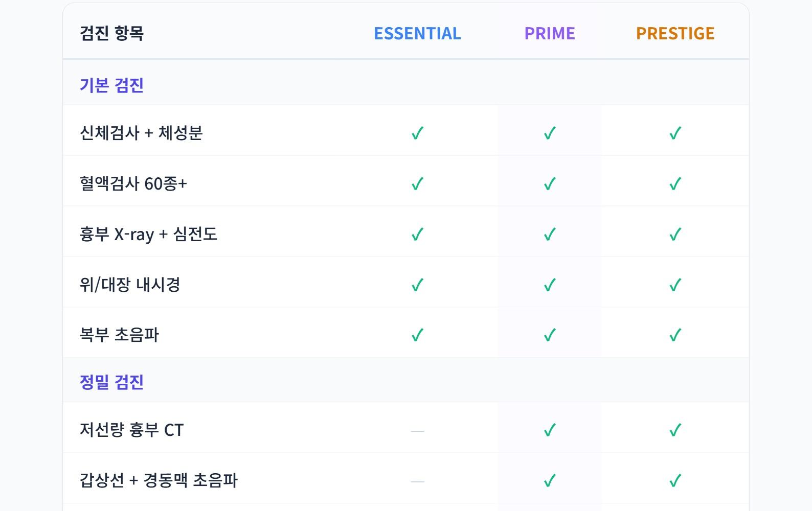Click the 정밀 검진 section heading
Image resolution: width=812 pixels, height=511 pixels.
pyautogui.click(x=111, y=382)
